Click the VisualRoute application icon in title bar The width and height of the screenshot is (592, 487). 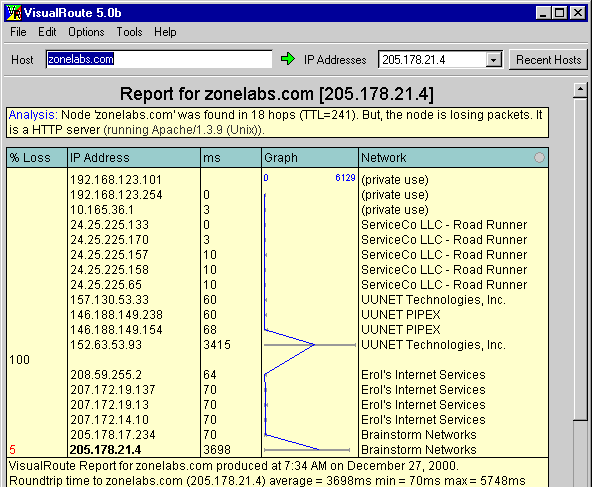14,13
